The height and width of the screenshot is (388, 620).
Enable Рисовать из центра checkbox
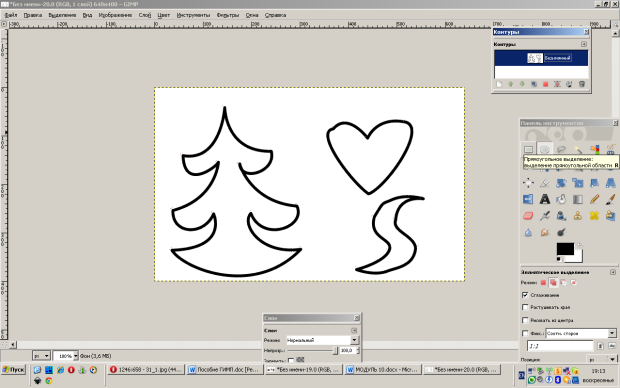(525, 320)
